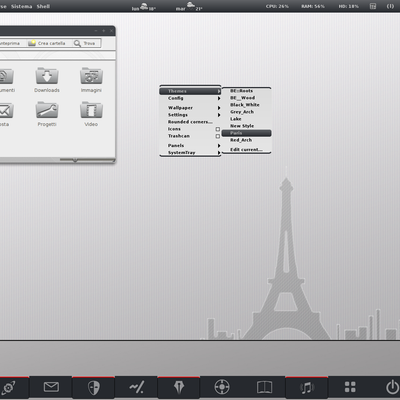Select the Red_Arch theme
The height and width of the screenshot is (400, 400).
[x=246, y=140]
